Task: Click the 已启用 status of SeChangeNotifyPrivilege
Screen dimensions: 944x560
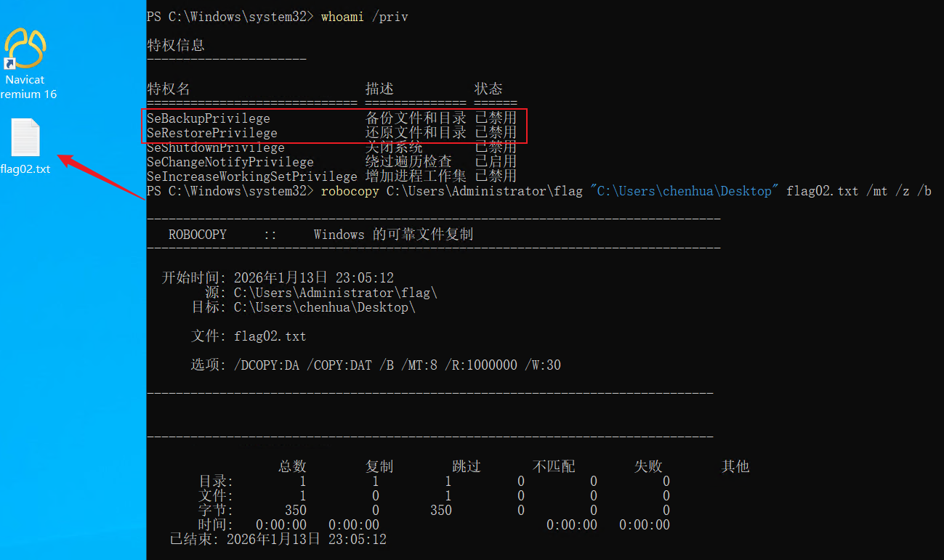Action: click(x=496, y=162)
